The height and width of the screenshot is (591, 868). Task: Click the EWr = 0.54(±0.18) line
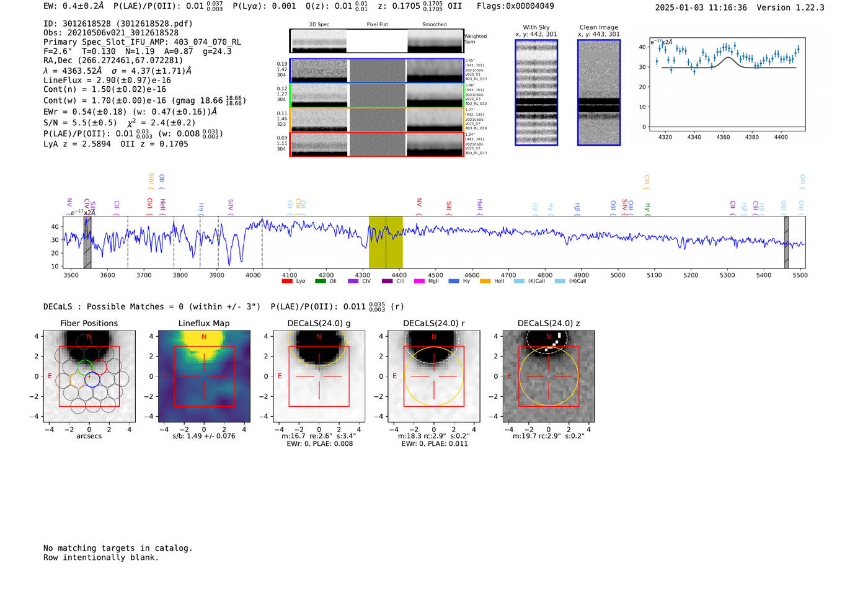[x=130, y=112]
